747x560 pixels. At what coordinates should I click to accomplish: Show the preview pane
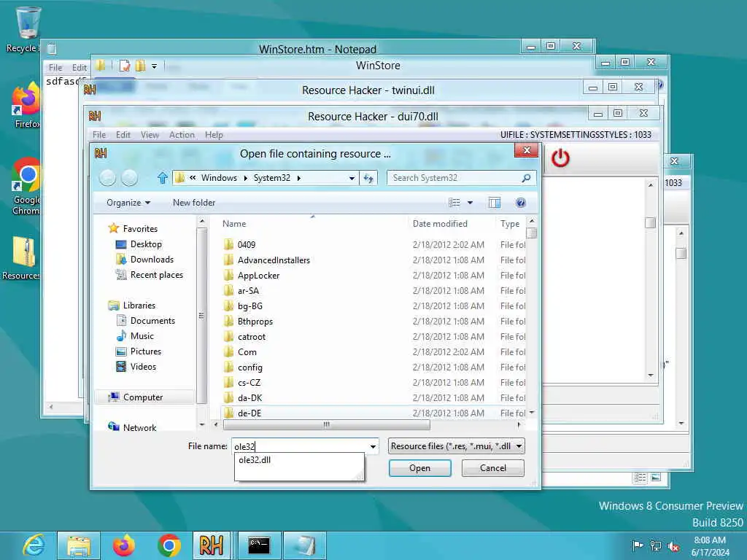coord(495,203)
